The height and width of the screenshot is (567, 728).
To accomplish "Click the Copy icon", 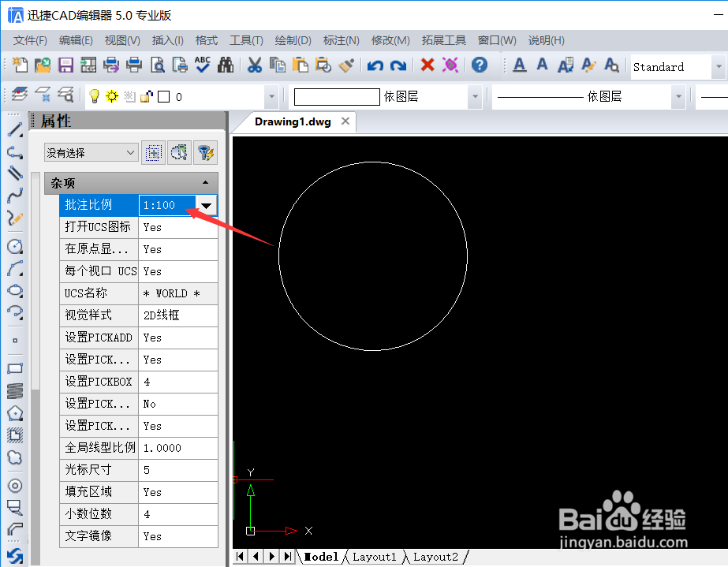I will [x=277, y=65].
